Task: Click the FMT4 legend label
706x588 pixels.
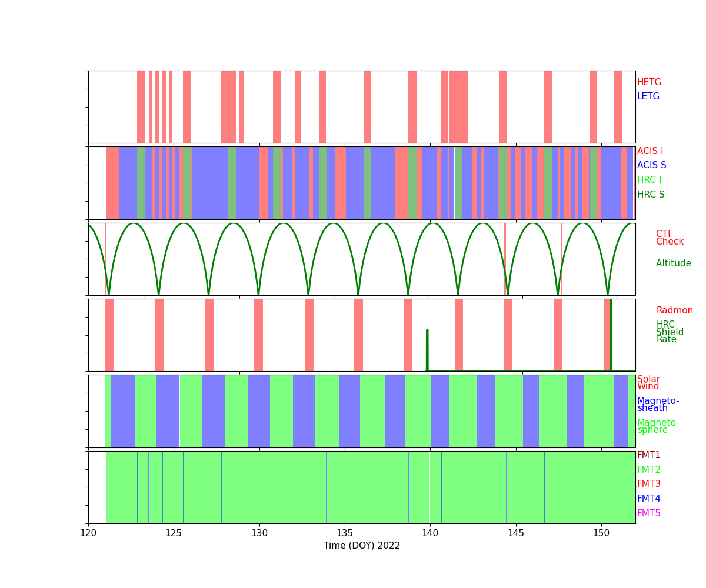Action: pyautogui.click(x=648, y=499)
